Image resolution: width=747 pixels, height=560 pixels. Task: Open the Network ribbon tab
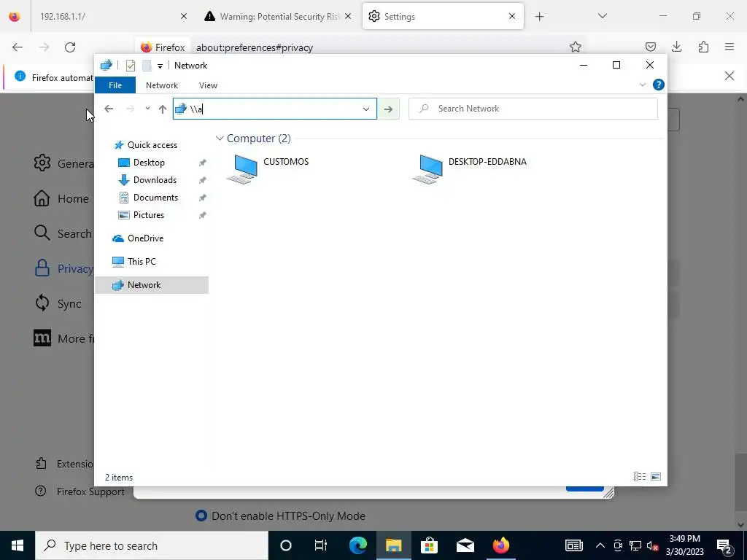(162, 85)
